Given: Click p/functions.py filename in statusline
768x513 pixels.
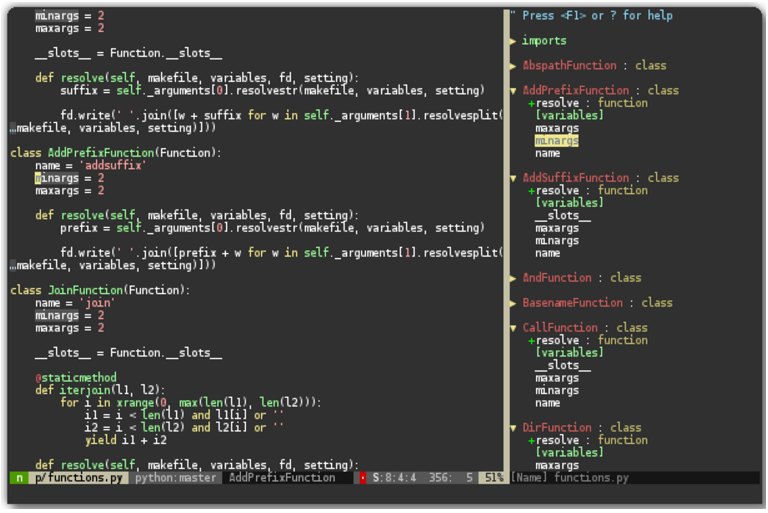Looking at the screenshot, I should click(79, 478).
